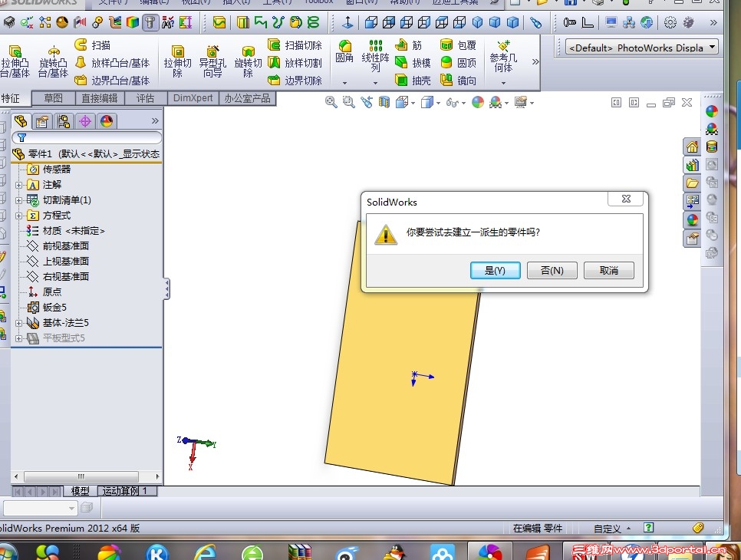Click the Extruded Boss/Base (拉伸凸台/基体) tool
Screen dimensions: 741x560
pos(14,61)
